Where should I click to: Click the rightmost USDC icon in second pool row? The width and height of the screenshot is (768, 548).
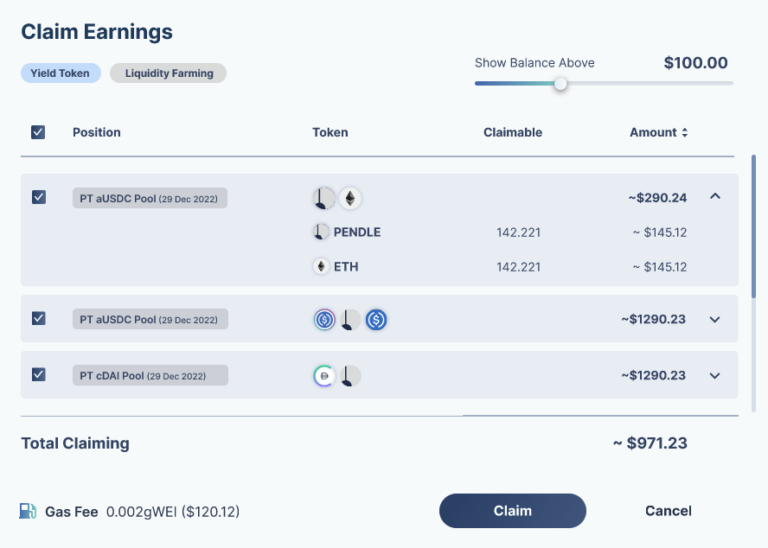[x=376, y=320]
